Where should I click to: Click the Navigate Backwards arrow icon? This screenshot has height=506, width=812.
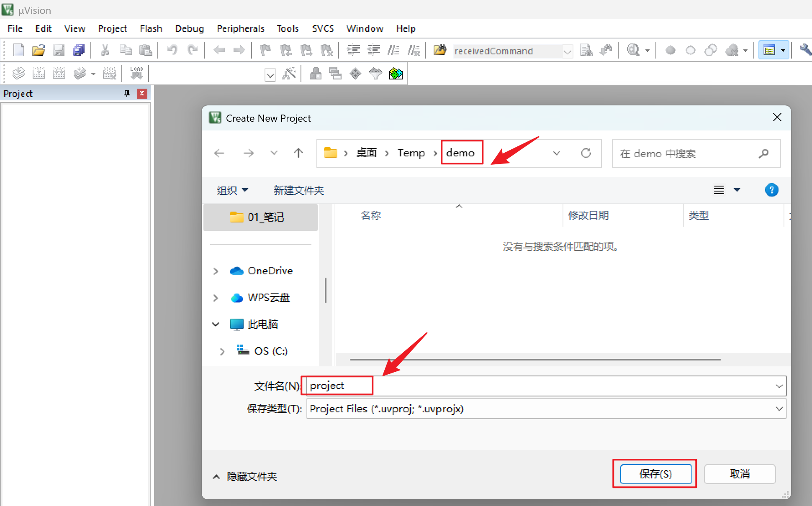[219, 51]
